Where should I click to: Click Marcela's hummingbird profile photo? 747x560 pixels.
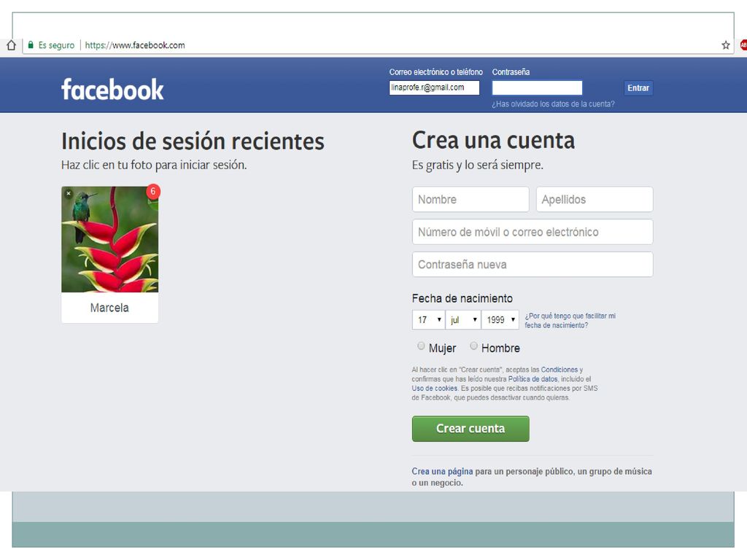pyautogui.click(x=109, y=239)
